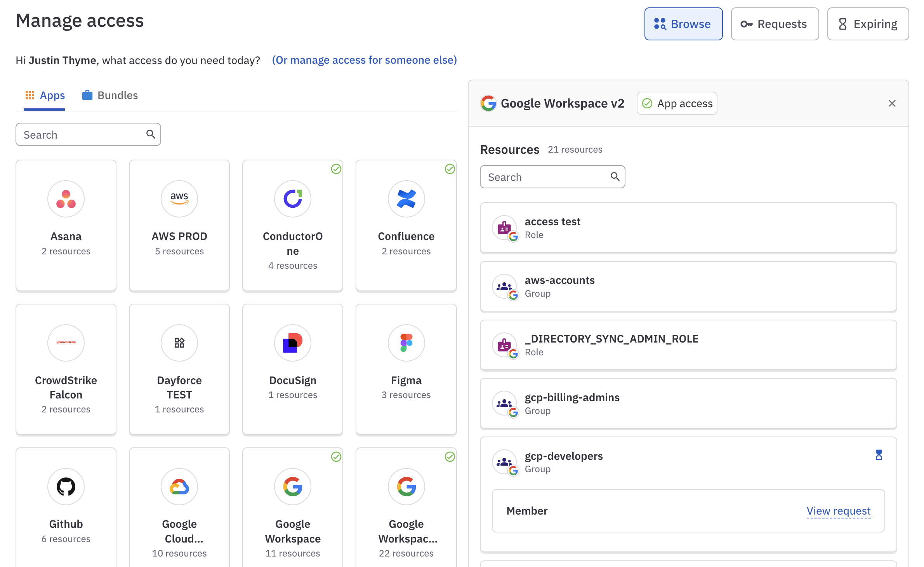
Task: Open the DocuSign app icon
Action: click(293, 343)
